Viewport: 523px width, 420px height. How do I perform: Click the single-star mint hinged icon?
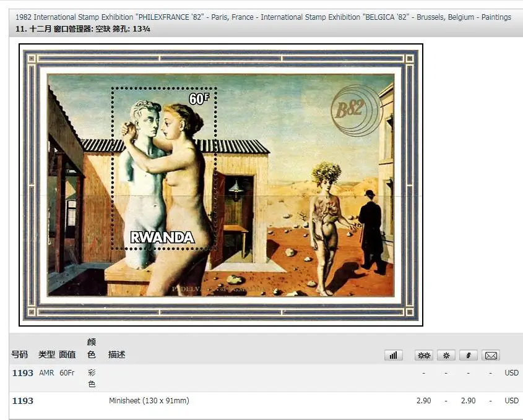pos(446,355)
